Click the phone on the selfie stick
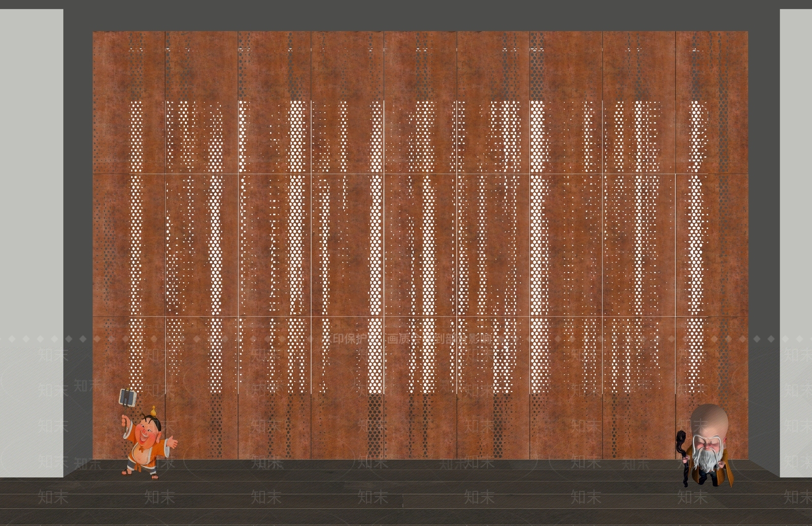The width and height of the screenshot is (812, 526). (x=127, y=398)
